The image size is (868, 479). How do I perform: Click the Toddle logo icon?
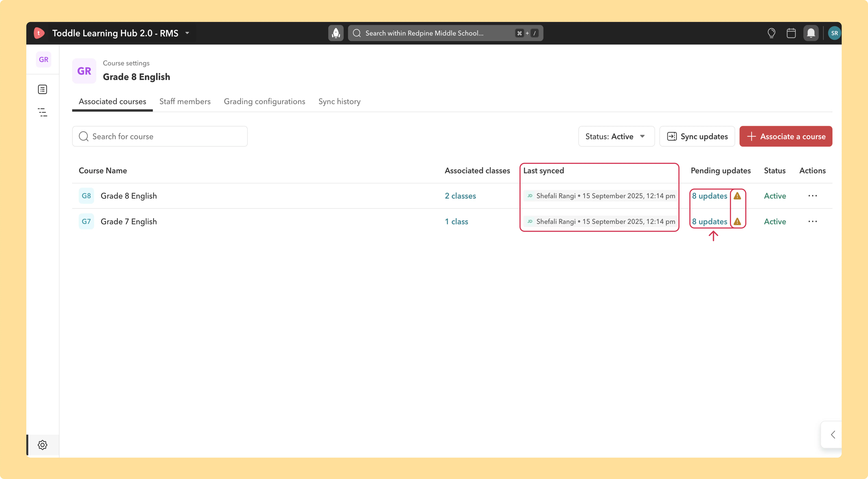tap(39, 33)
